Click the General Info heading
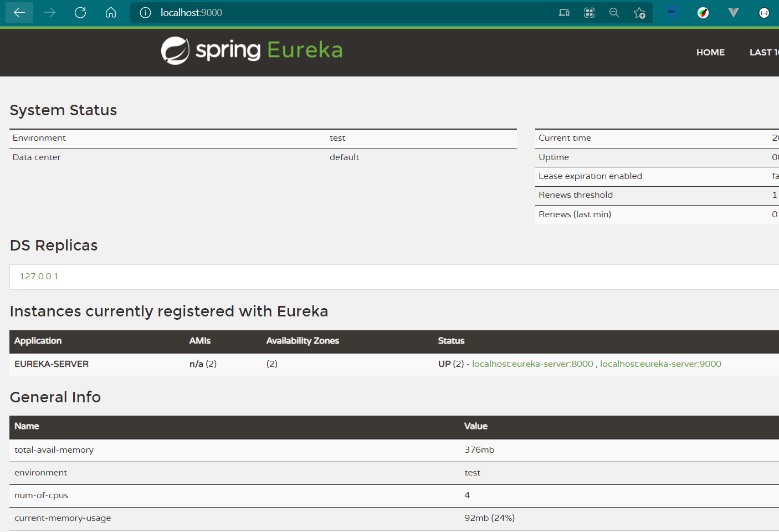The height and width of the screenshot is (532, 779). click(55, 397)
